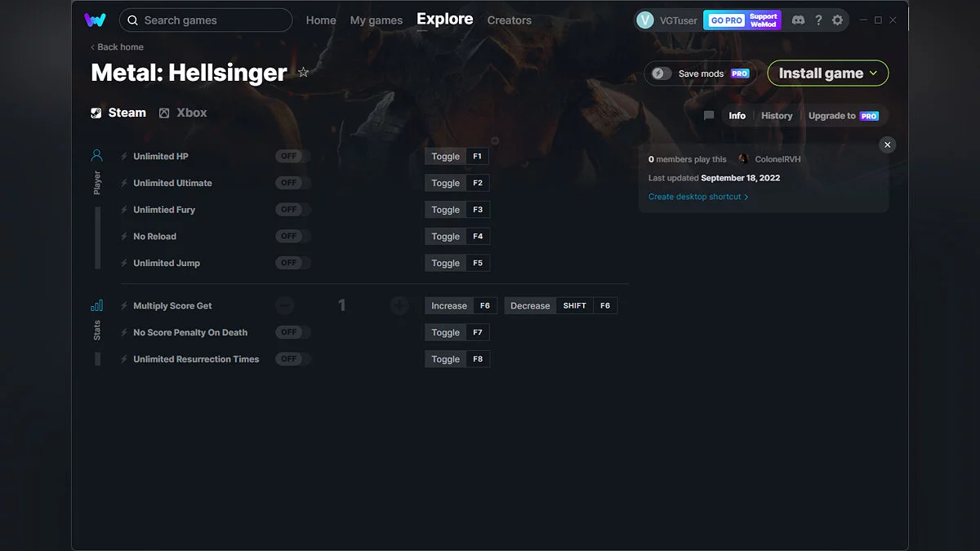Screen dimensions: 980x551
Task: Close the info panel
Action: point(888,144)
